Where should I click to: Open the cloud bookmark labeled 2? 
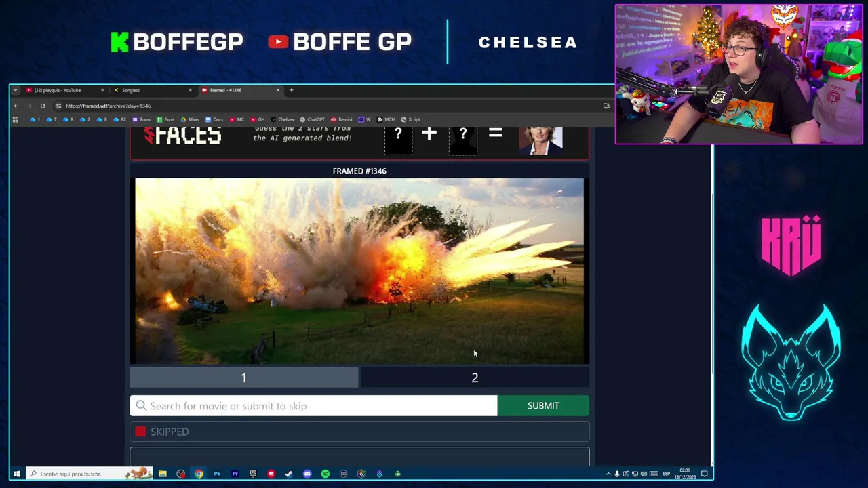coord(85,119)
